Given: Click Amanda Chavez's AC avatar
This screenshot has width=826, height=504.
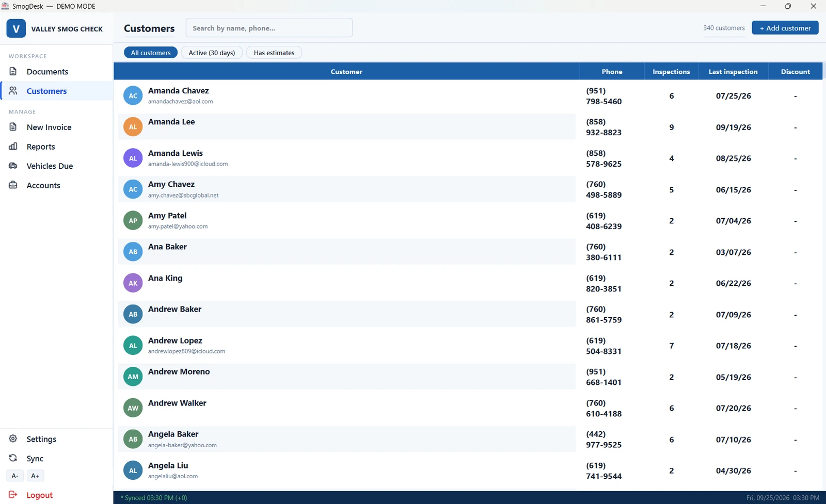Looking at the screenshot, I should point(133,96).
